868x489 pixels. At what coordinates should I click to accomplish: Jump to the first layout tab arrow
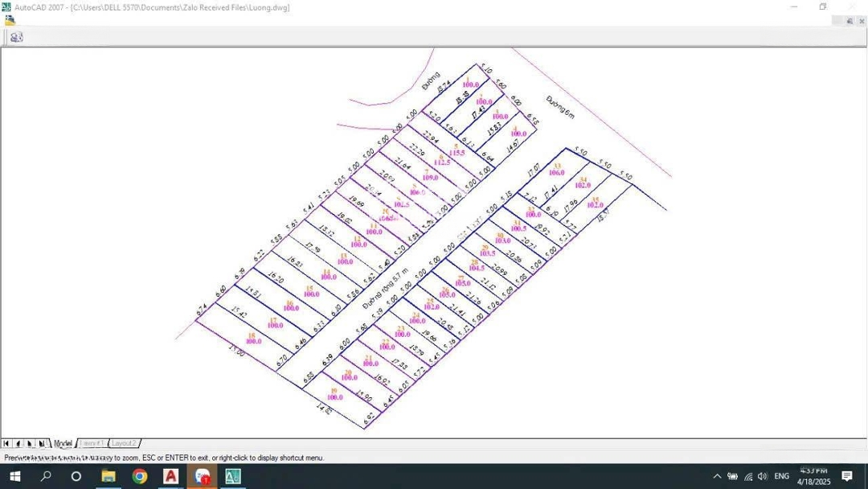[x=6, y=443]
